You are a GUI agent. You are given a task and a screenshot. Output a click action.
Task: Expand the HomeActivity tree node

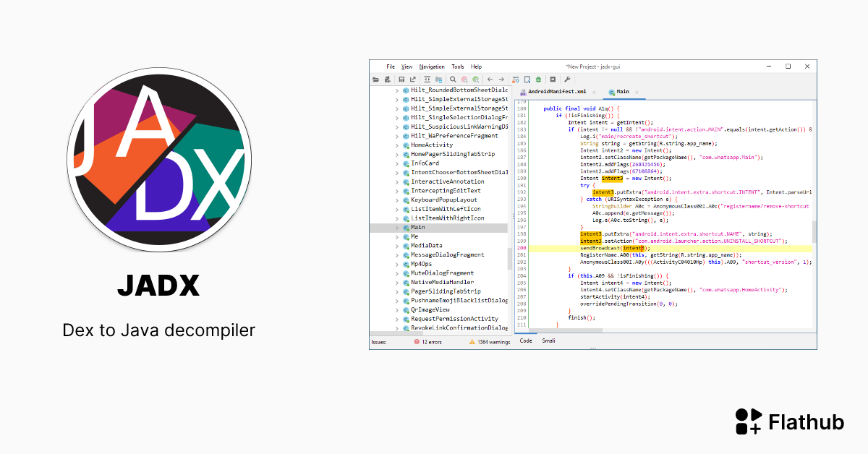(397, 145)
